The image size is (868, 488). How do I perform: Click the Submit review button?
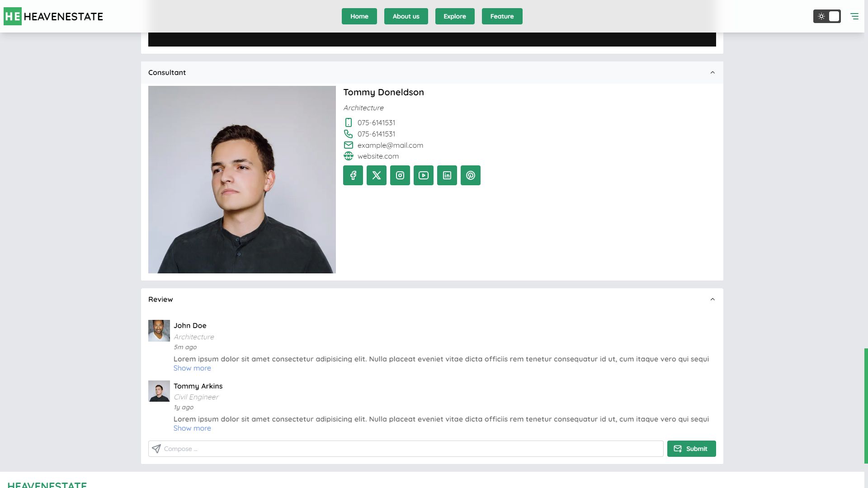(x=691, y=449)
